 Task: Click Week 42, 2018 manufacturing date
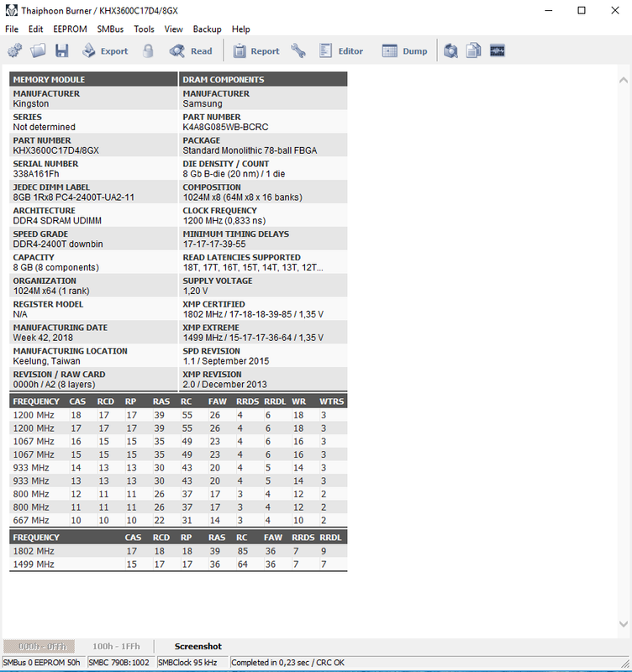[43, 338]
